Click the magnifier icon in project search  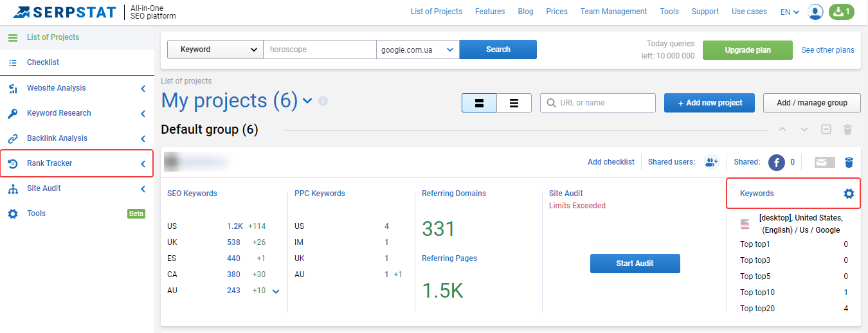[552, 103]
